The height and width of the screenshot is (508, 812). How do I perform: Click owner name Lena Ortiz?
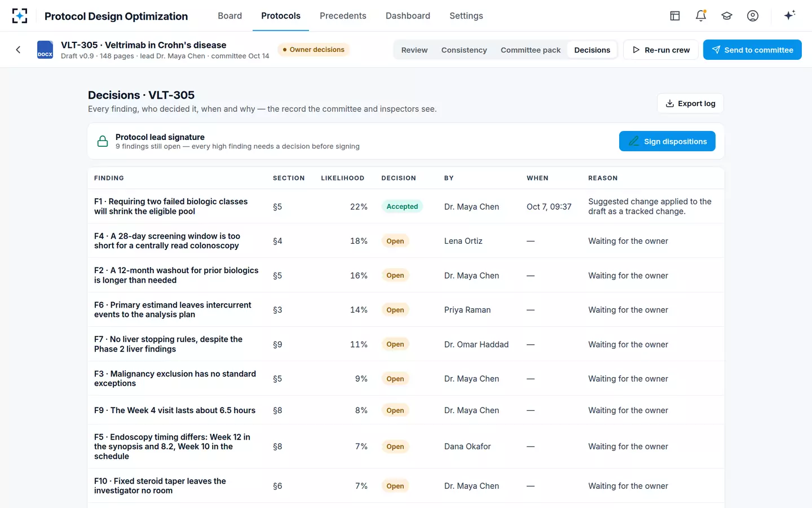point(464,241)
